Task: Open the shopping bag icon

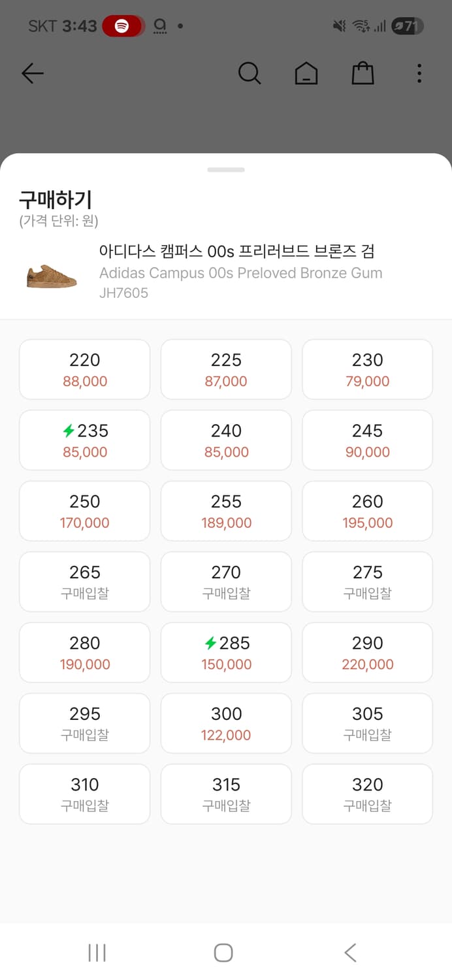Action: click(x=363, y=73)
